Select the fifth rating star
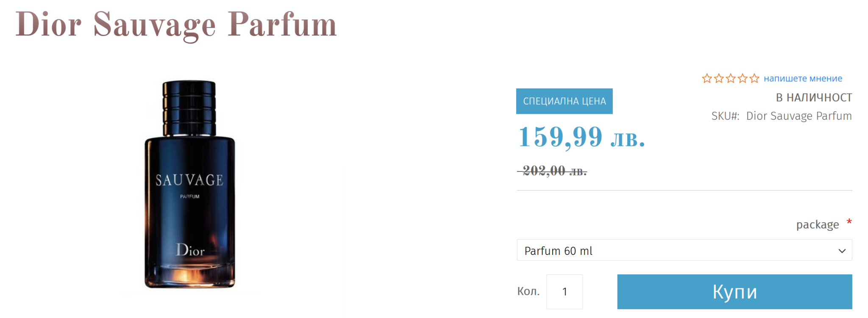This screenshot has width=868, height=318. click(754, 78)
